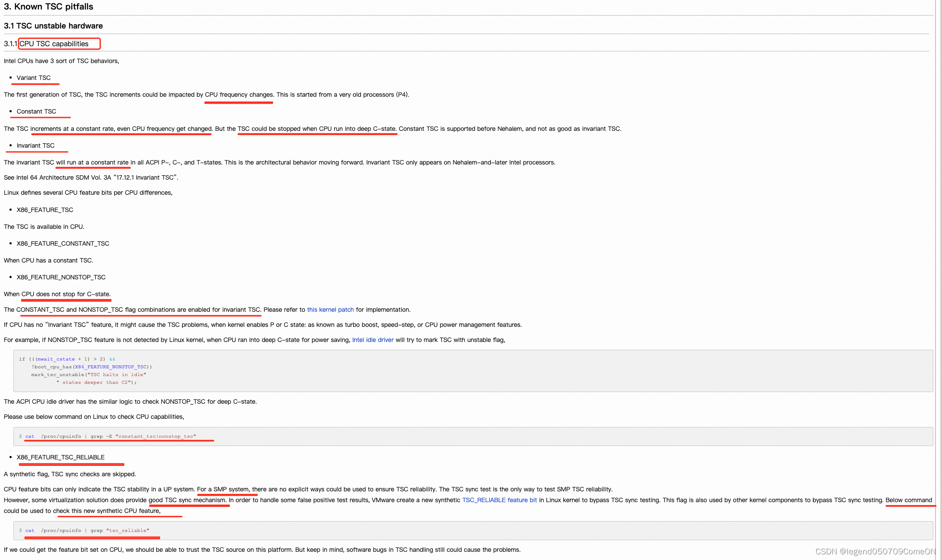This screenshot has width=942, height=560.
Task: Click the '3.1 TSC unstable hardware' heading
Action: pyautogui.click(x=53, y=26)
